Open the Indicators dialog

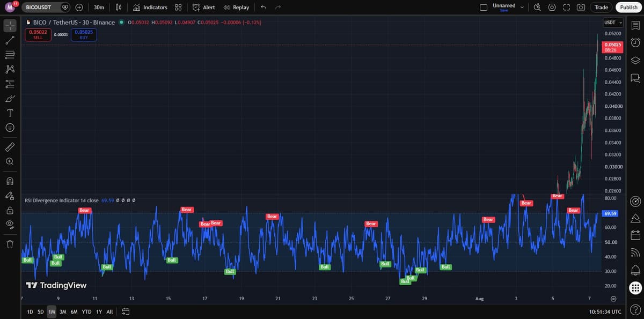pyautogui.click(x=150, y=8)
